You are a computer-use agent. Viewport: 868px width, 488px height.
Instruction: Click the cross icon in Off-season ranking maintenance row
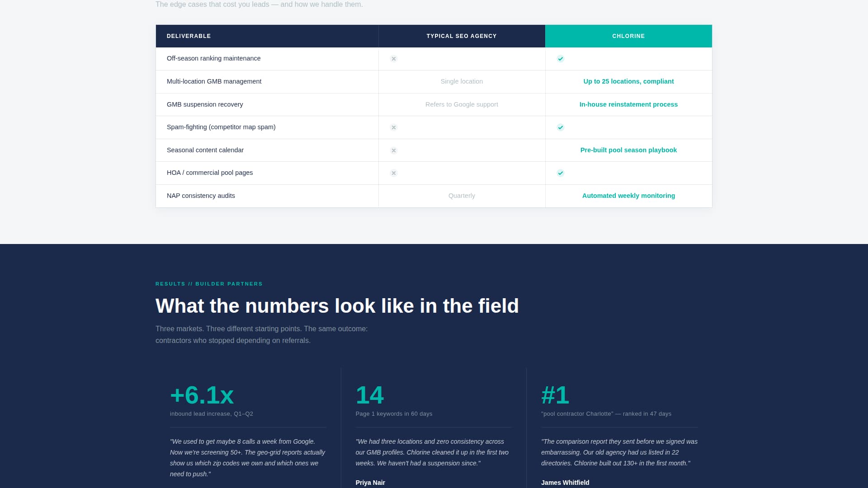click(x=394, y=59)
